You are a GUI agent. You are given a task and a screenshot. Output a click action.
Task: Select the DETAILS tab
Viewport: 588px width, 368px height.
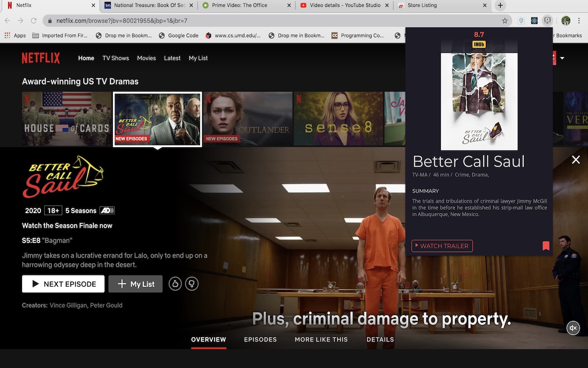pos(380,339)
